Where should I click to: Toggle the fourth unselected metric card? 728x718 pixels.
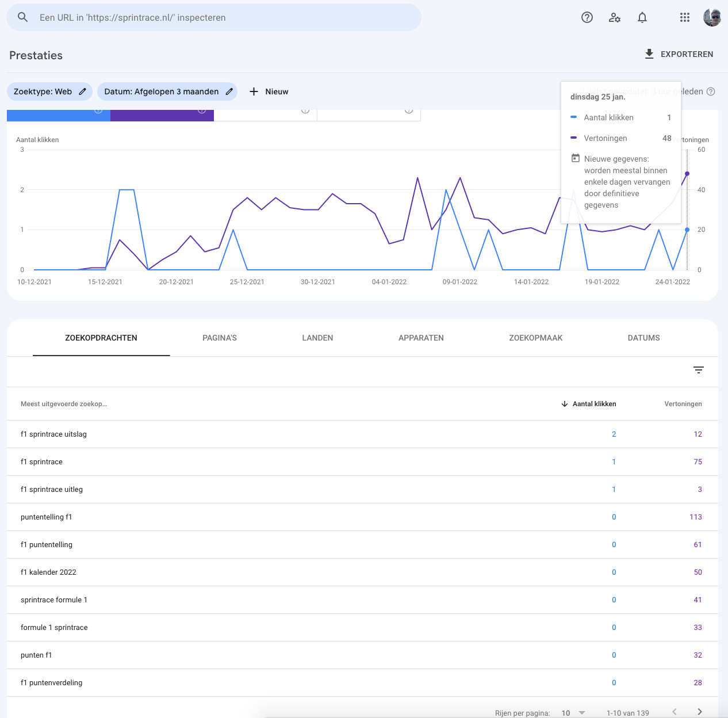tap(369, 115)
